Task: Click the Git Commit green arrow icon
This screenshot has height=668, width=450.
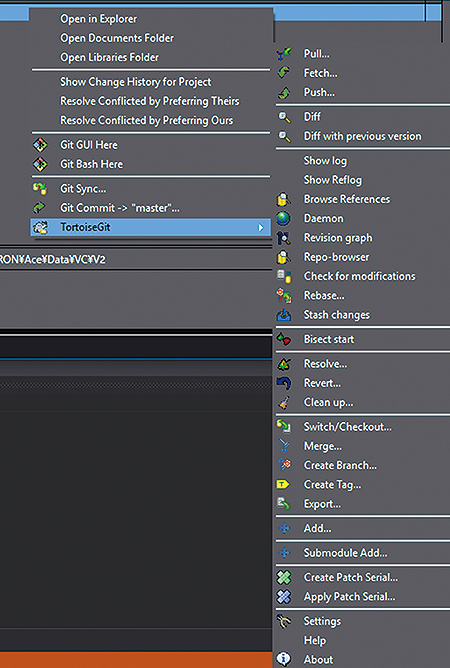Action: (39, 208)
